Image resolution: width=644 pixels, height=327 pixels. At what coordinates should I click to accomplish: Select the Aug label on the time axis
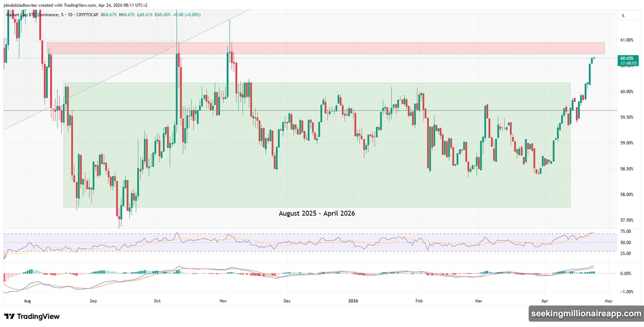coord(28,301)
